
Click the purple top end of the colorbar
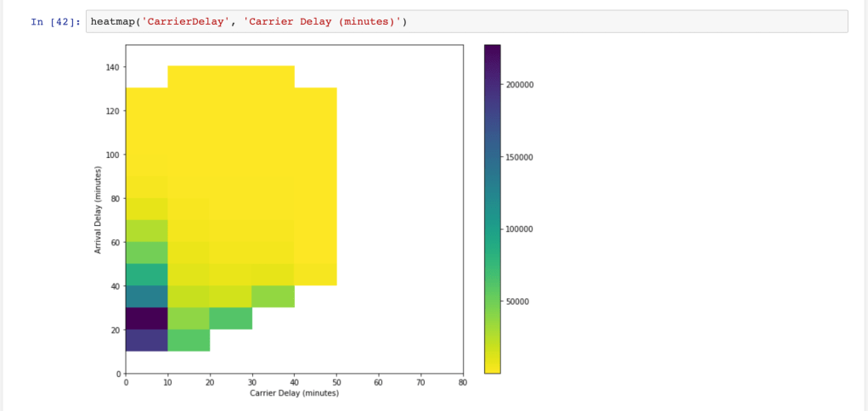tap(492, 49)
